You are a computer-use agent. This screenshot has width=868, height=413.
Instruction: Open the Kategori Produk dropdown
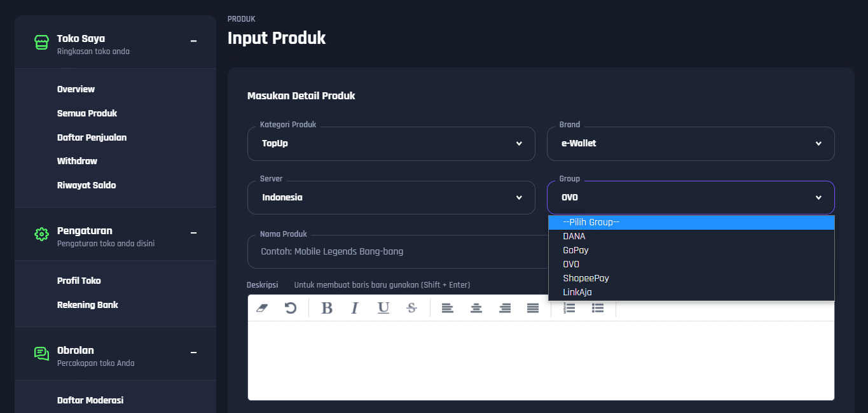tap(391, 144)
